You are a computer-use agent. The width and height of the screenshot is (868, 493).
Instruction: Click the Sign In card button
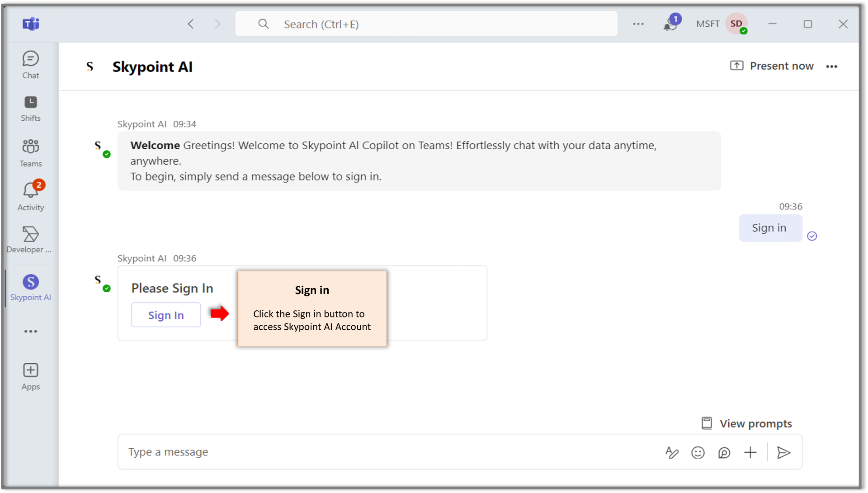166,315
